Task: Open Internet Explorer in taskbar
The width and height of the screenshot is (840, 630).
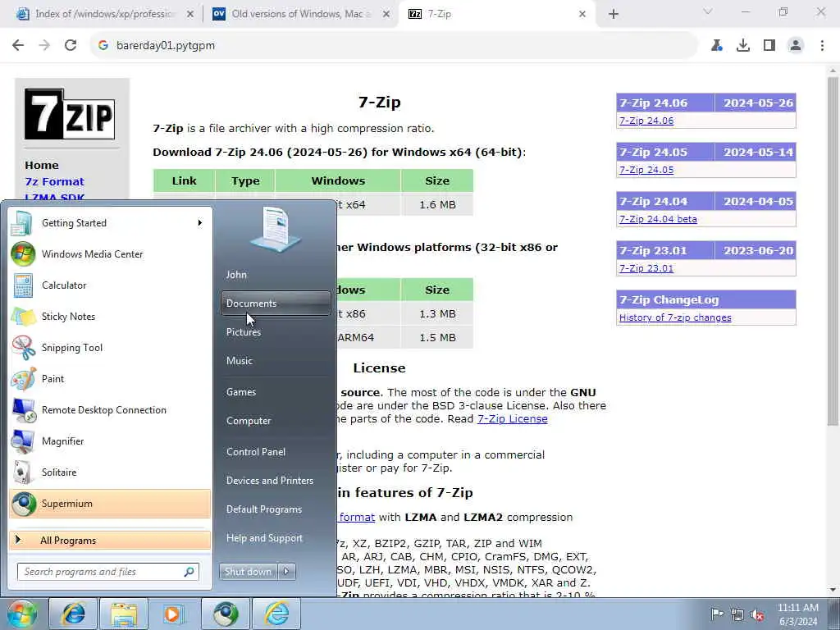Action: coord(73,614)
